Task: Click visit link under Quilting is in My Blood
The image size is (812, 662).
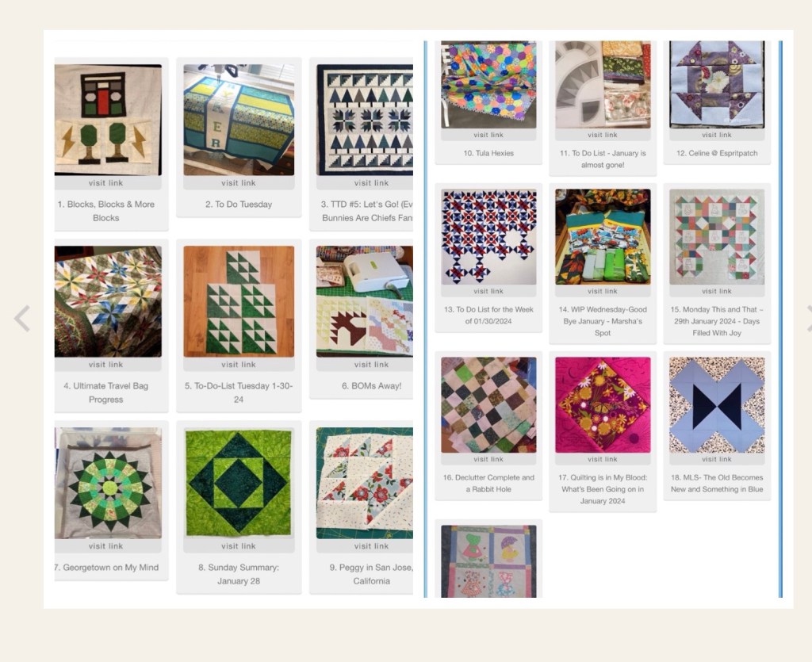Action: [x=603, y=459]
